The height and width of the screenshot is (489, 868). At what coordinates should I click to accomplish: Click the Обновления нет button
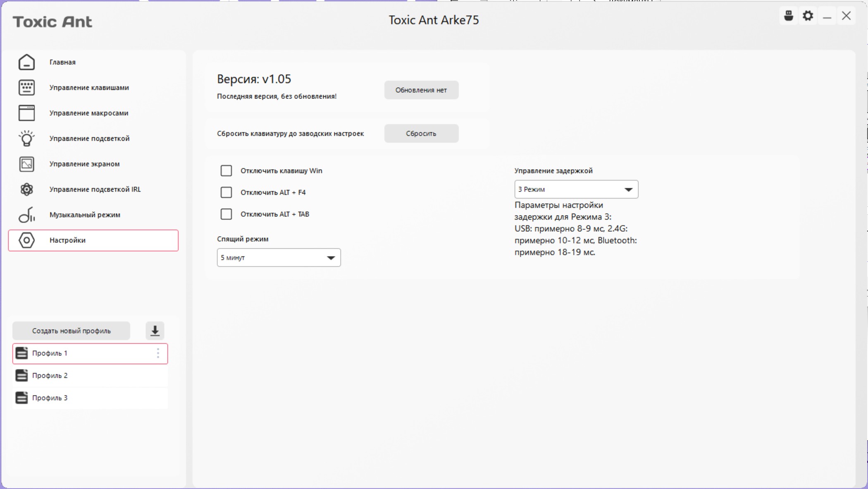point(421,90)
